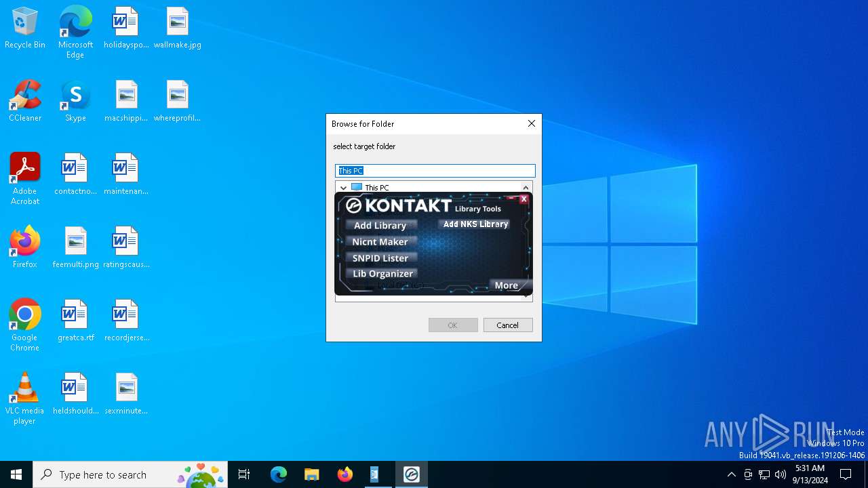
Task: Open the Recycle Bin desktop icon
Action: pyautogui.click(x=25, y=28)
